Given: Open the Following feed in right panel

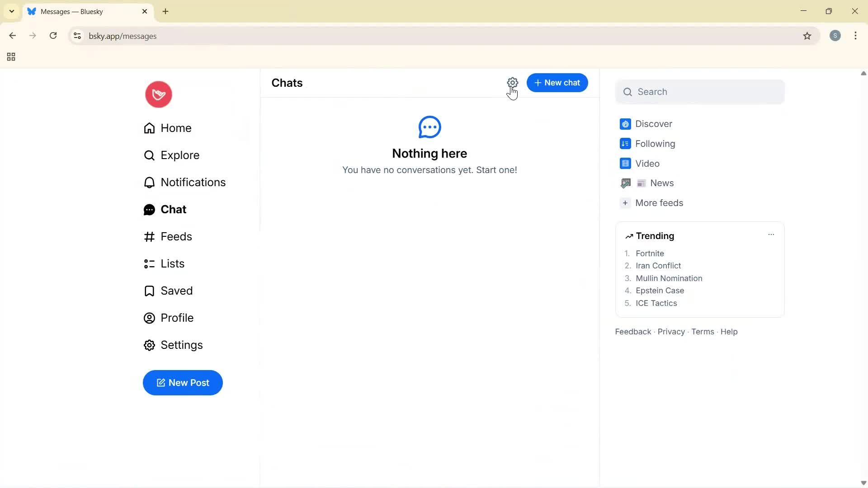Looking at the screenshot, I should point(655,144).
